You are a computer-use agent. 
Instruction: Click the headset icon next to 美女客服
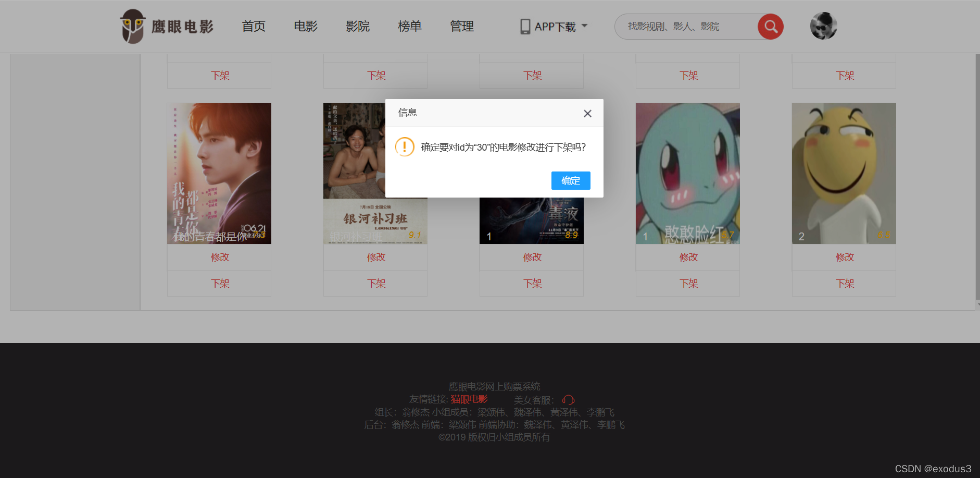pos(568,400)
